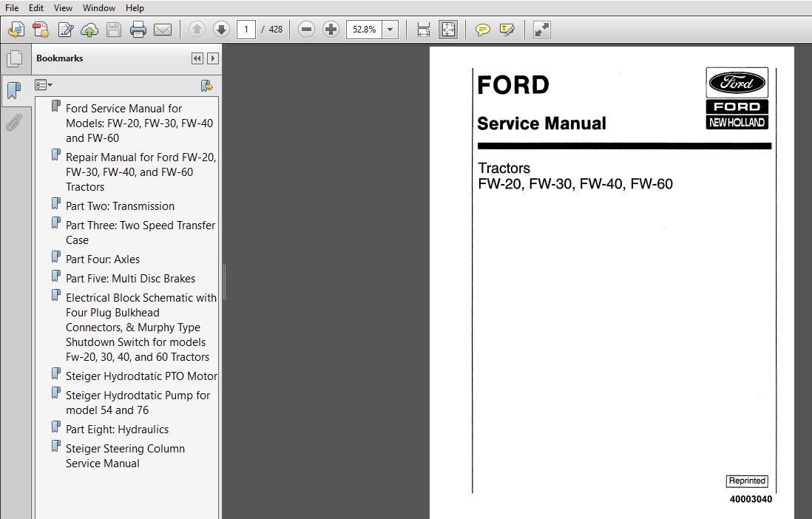Viewport: 812px width, 519px height.
Task: Open the bookmarks options menu dropdown
Action: coord(44,85)
